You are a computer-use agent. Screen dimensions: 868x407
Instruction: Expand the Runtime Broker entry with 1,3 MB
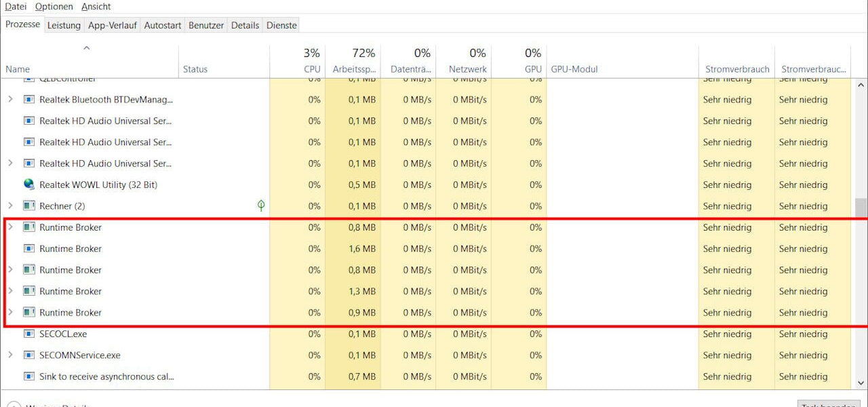(10, 291)
